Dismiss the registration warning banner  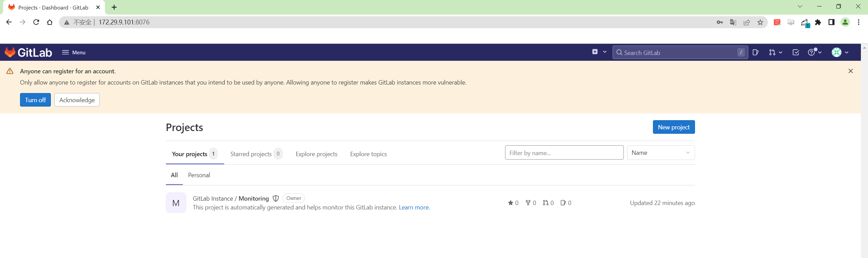(851, 71)
